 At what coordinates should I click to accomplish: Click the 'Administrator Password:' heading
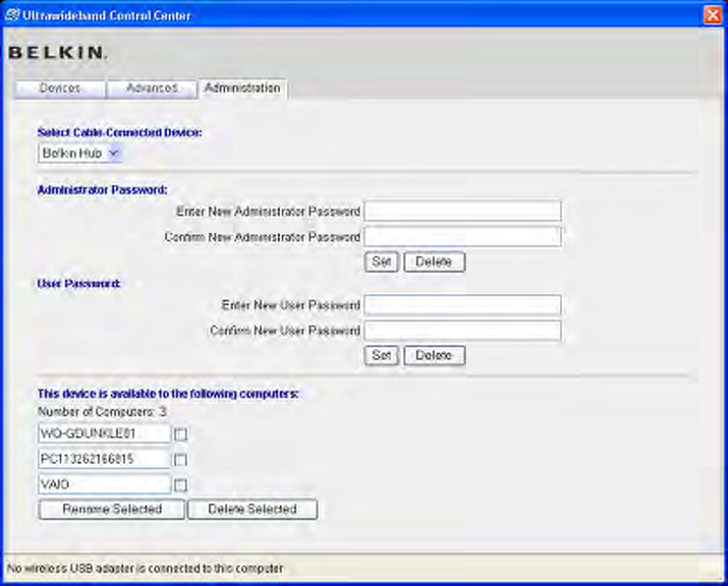point(102,190)
